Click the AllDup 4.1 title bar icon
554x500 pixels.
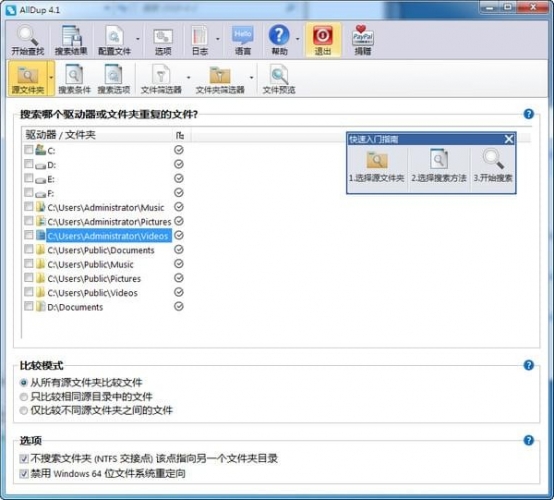tap(11, 10)
